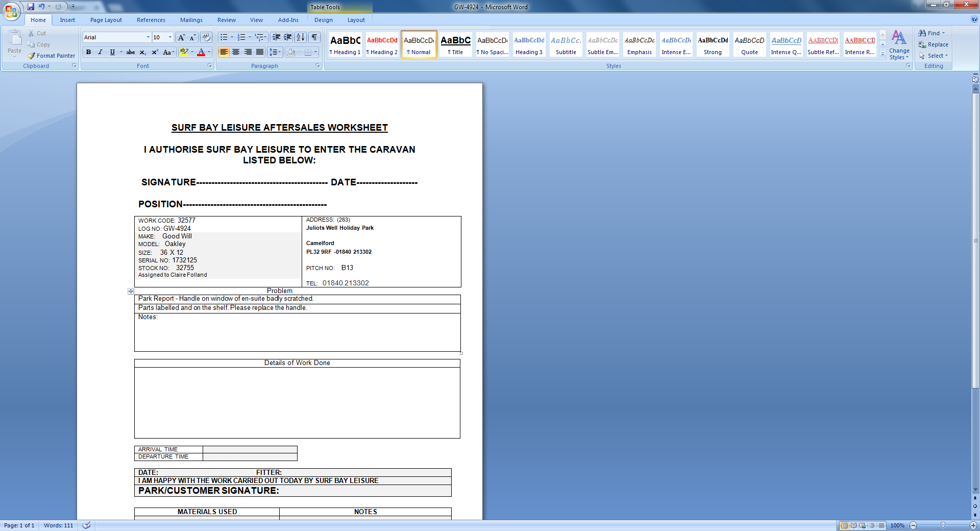Apply the Heading 1 style
The image size is (980, 531).
coord(346,44)
